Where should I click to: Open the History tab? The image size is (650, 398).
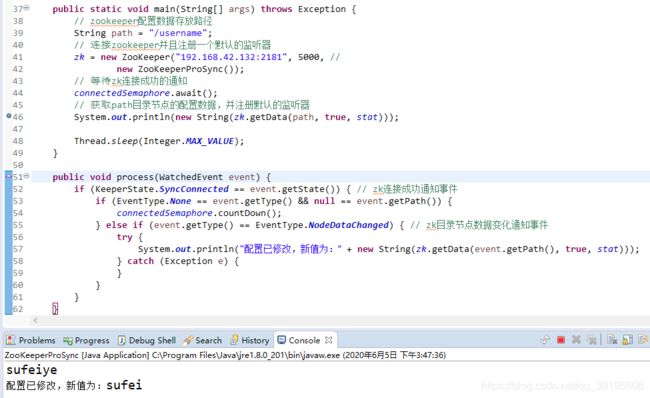click(x=250, y=340)
